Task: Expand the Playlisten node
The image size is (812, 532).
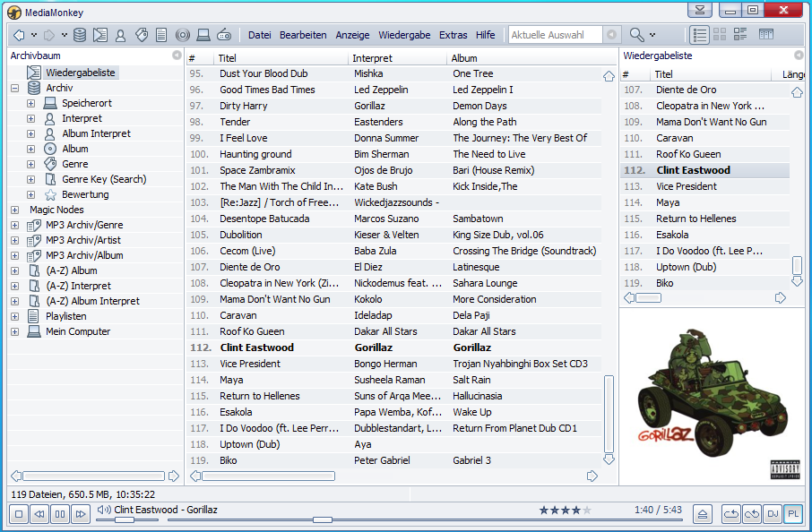Action: pyautogui.click(x=15, y=316)
